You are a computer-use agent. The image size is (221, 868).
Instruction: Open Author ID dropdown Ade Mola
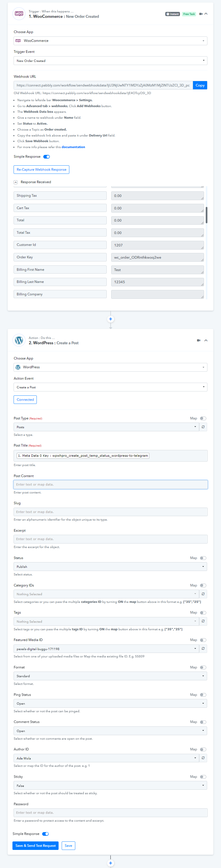106,758
